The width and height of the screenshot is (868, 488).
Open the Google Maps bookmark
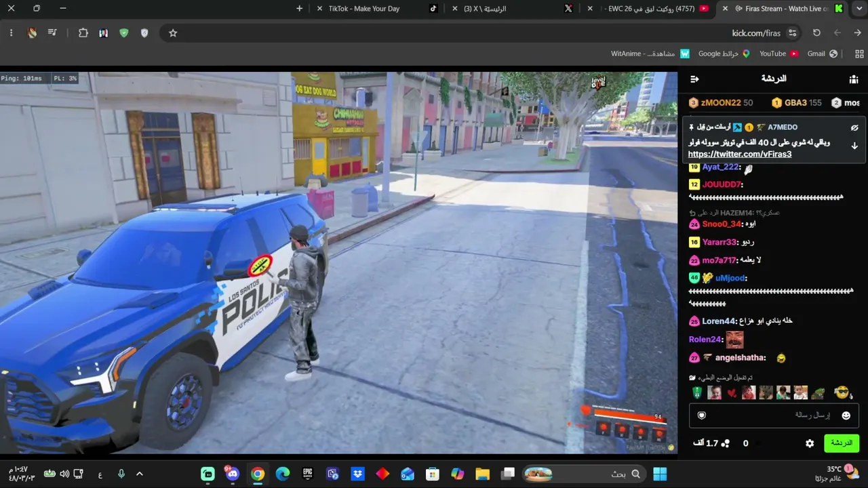point(724,54)
